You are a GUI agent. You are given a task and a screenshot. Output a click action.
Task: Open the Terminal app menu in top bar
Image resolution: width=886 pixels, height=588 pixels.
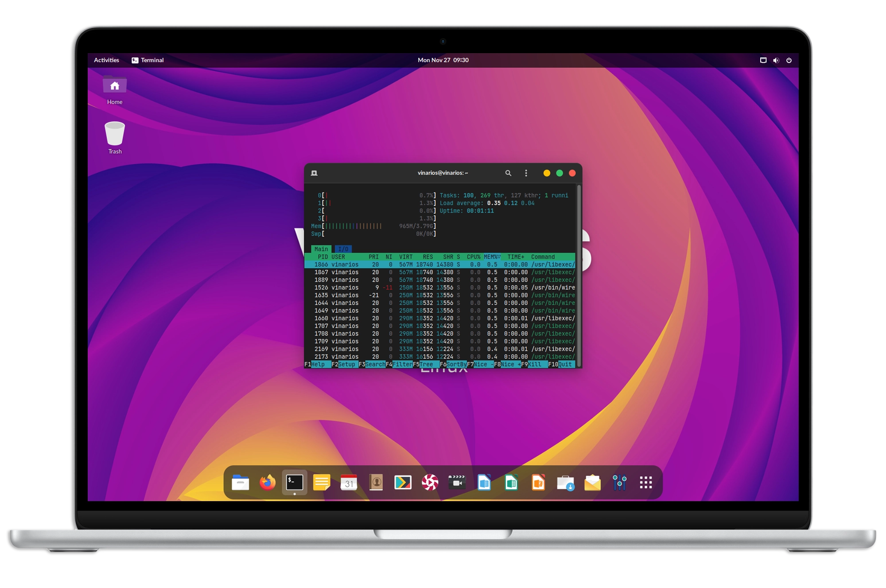point(148,60)
